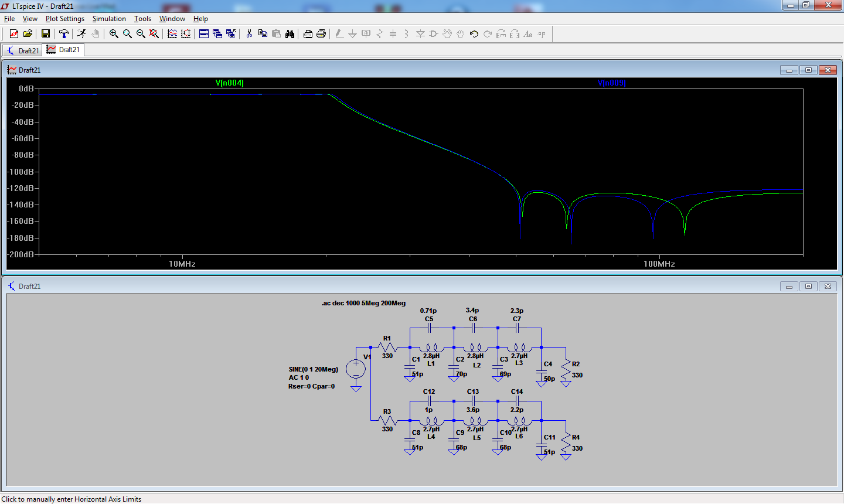Viewport: 844px width, 504px height.
Task: Pick the Resistor placement tool
Action: click(x=380, y=34)
